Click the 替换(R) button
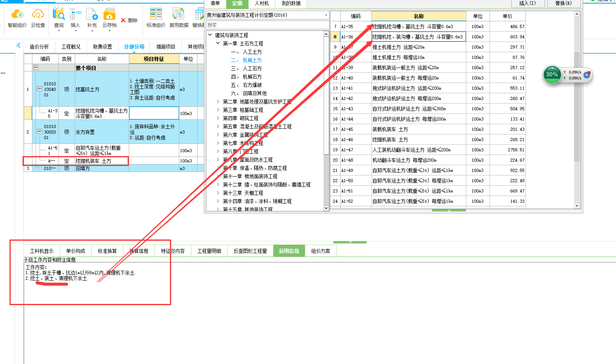This screenshot has width=616, height=364. (563, 3)
